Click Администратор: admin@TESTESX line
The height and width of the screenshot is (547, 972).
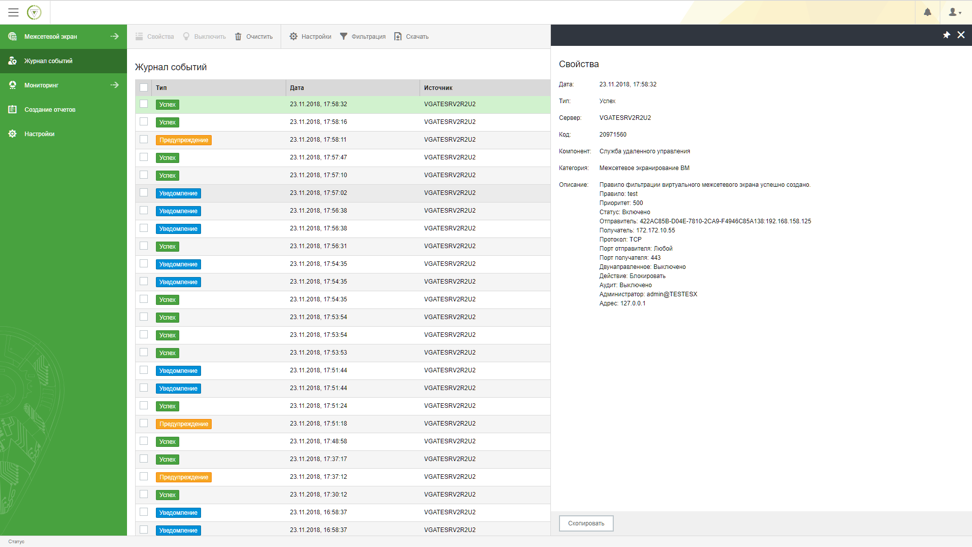tap(648, 295)
